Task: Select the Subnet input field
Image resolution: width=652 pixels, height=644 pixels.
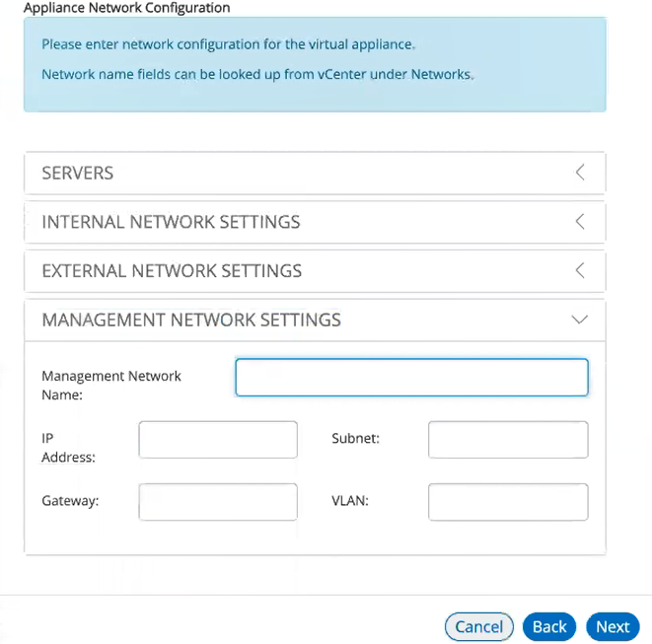Action: (508, 440)
